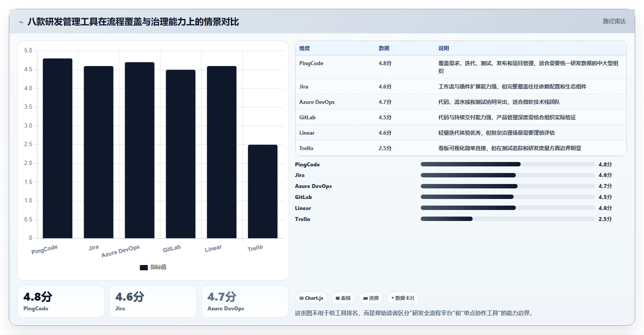Screen dimensions: 644x335
Task: Click the short Trello bar in the chart
Action: [263, 191]
